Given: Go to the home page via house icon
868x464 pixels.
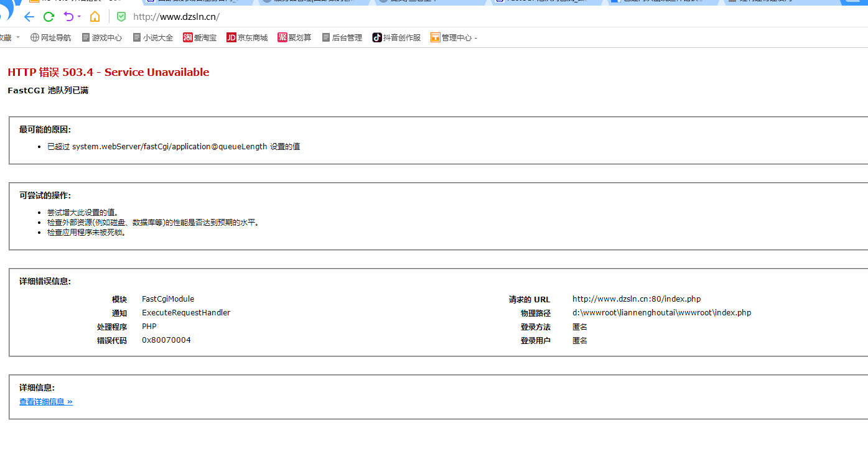Looking at the screenshot, I should [x=95, y=17].
